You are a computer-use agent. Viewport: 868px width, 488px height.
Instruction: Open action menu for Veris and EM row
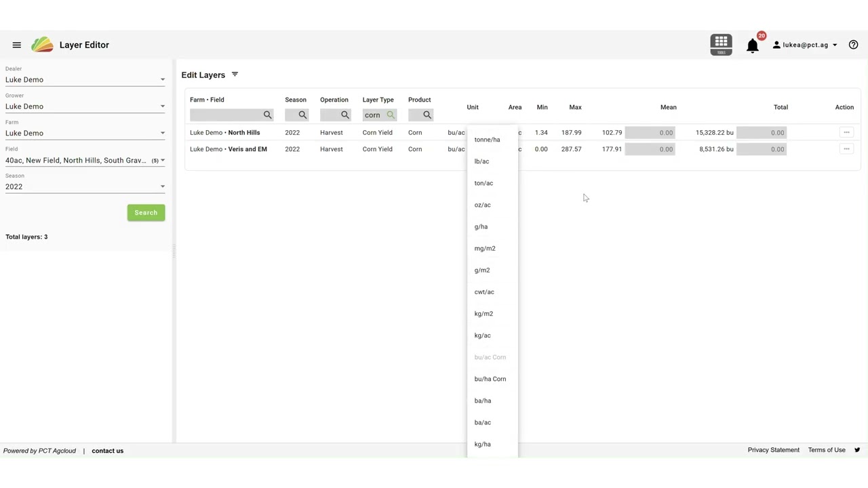point(846,149)
